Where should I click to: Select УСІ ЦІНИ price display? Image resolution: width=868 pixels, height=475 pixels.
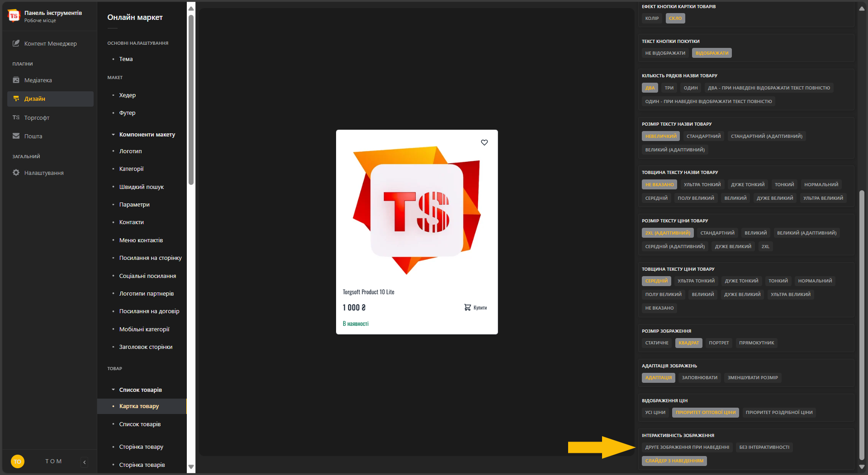(x=655, y=413)
